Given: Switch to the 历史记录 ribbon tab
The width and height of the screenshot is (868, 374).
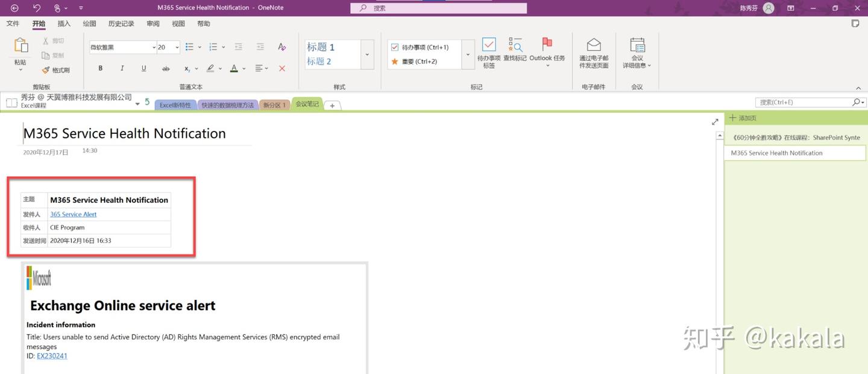Looking at the screenshot, I should click(121, 24).
